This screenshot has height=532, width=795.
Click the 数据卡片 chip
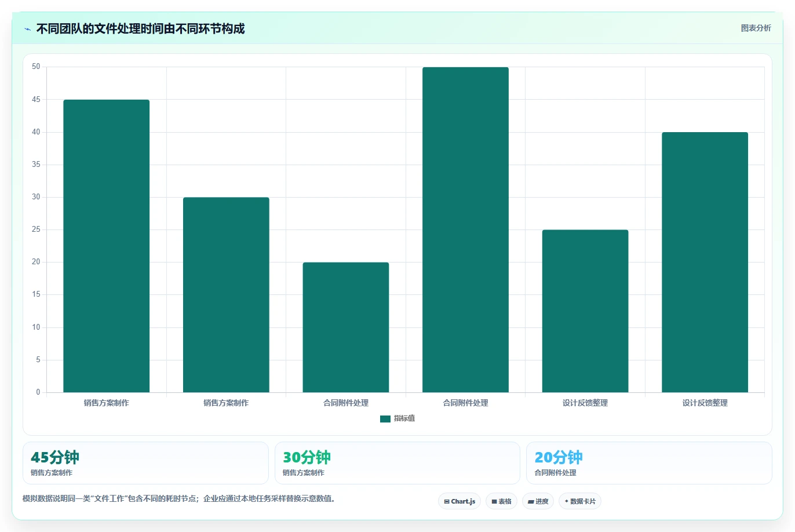(580, 501)
